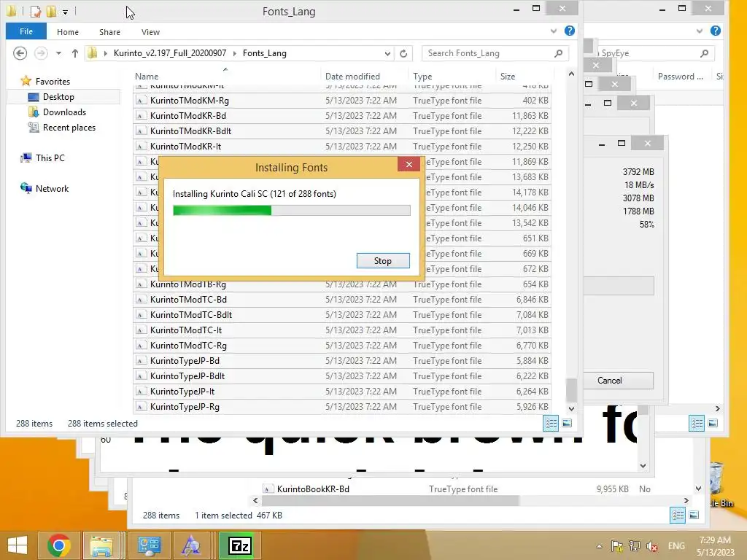Go back with the Back arrow
Image resolution: width=747 pixels, height=560 pixels.
[x=20, y=52]
